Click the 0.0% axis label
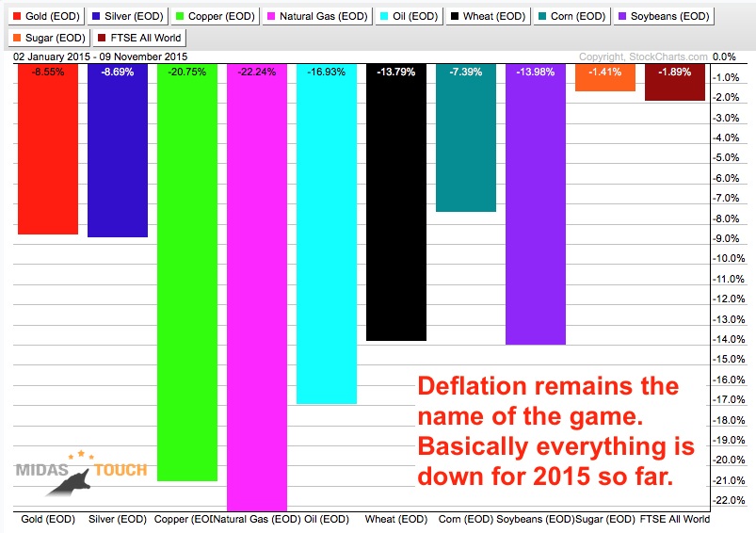 [x=724, y=57]
